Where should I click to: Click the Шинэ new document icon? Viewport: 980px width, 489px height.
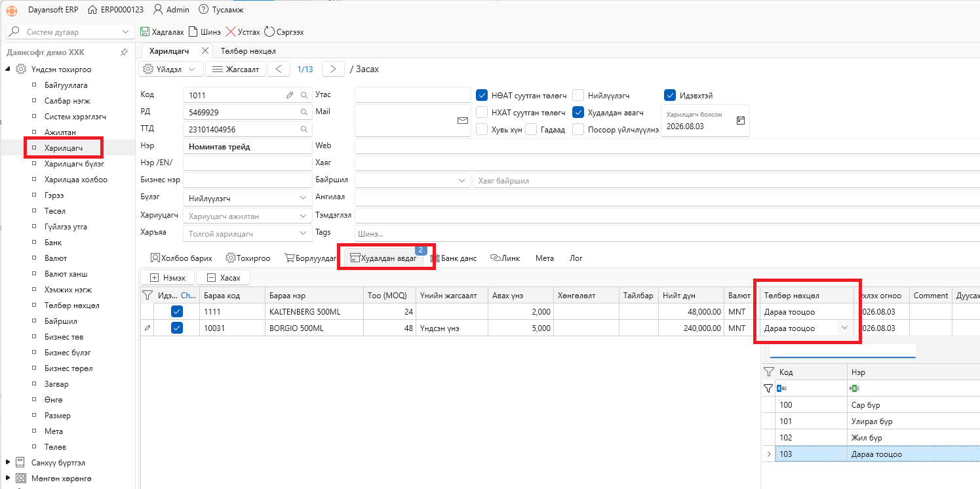coord(193,31)
